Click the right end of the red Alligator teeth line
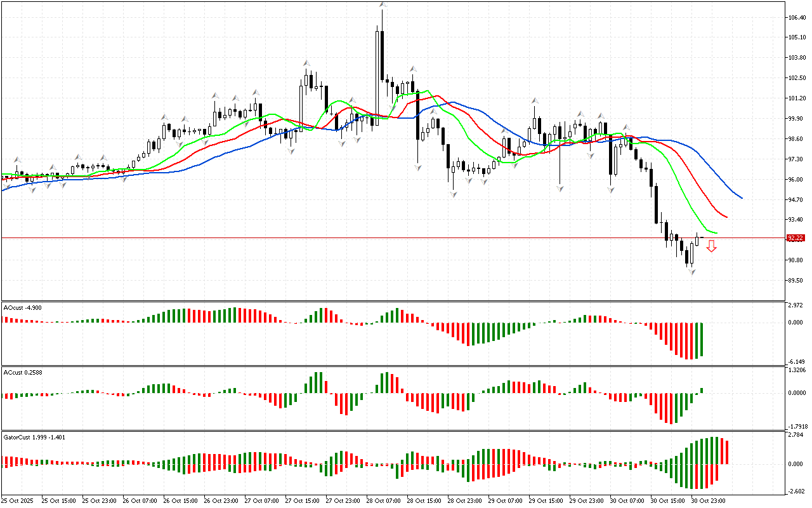This screenshot has height=508, width=812. (726, 217)
